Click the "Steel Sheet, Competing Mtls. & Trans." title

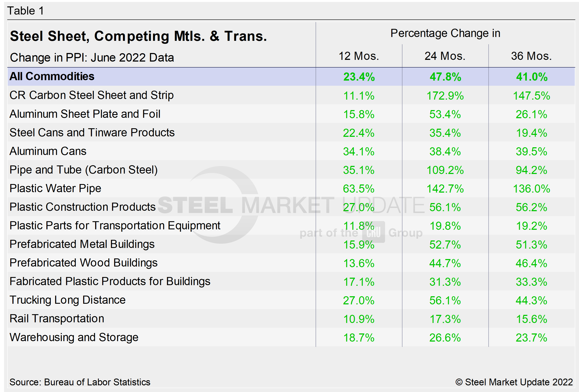coord(138,36)
